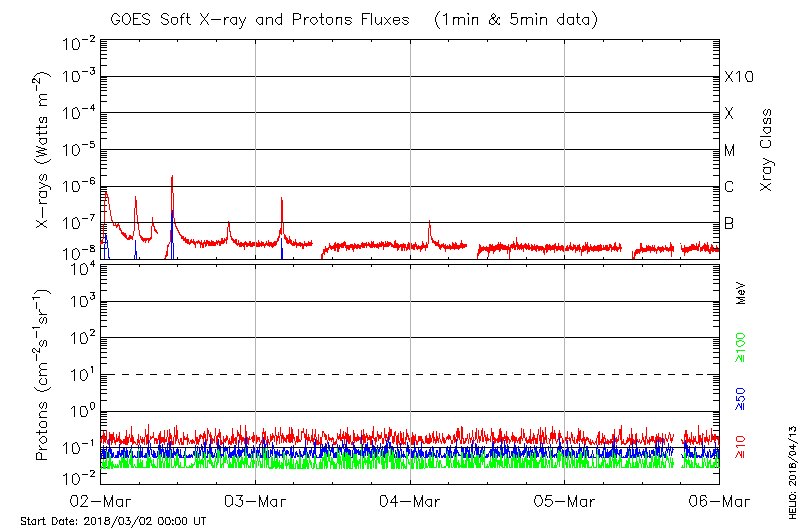Click the tallest red X-ray flare peak
The width and height of the screenshot is (800, 530).
pos(172,178)
